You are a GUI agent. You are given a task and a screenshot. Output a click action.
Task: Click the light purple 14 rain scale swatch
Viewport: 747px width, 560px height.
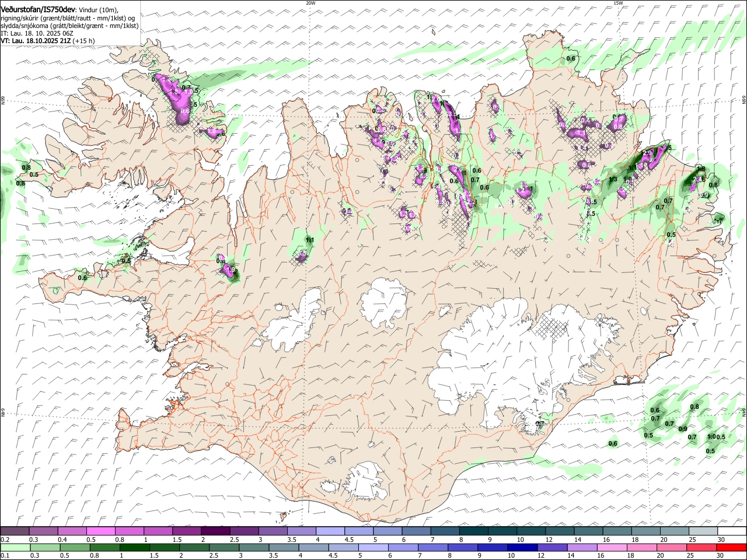582,547
